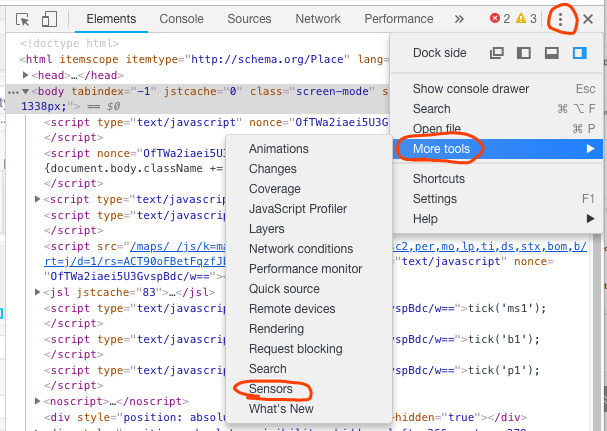Dock DevTools to the right

coord(580,53)
